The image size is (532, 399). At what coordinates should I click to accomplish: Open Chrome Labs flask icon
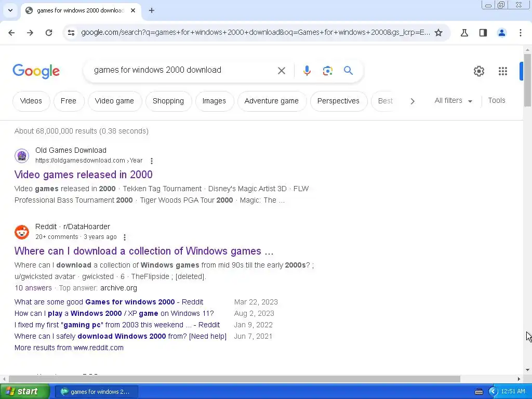pos(464,33)
